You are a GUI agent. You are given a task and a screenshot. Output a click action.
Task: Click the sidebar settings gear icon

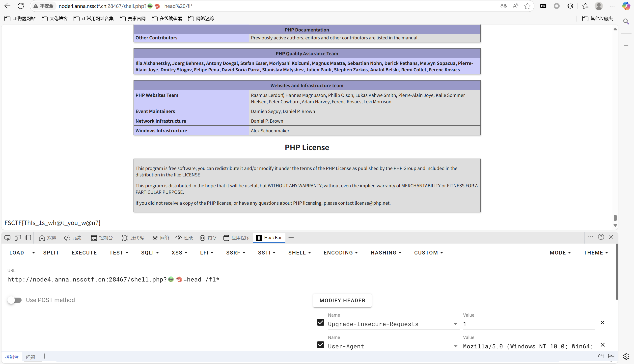point(626,357)
